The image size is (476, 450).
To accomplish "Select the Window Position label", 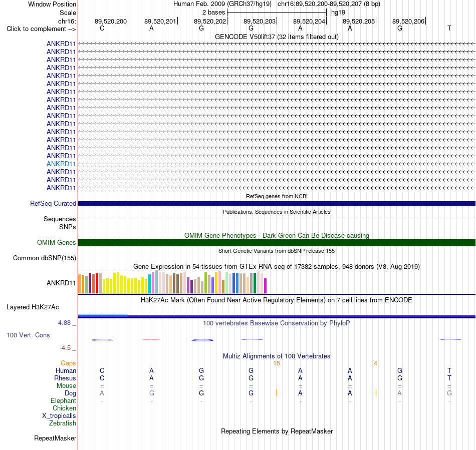I will (x=52, y=4).
